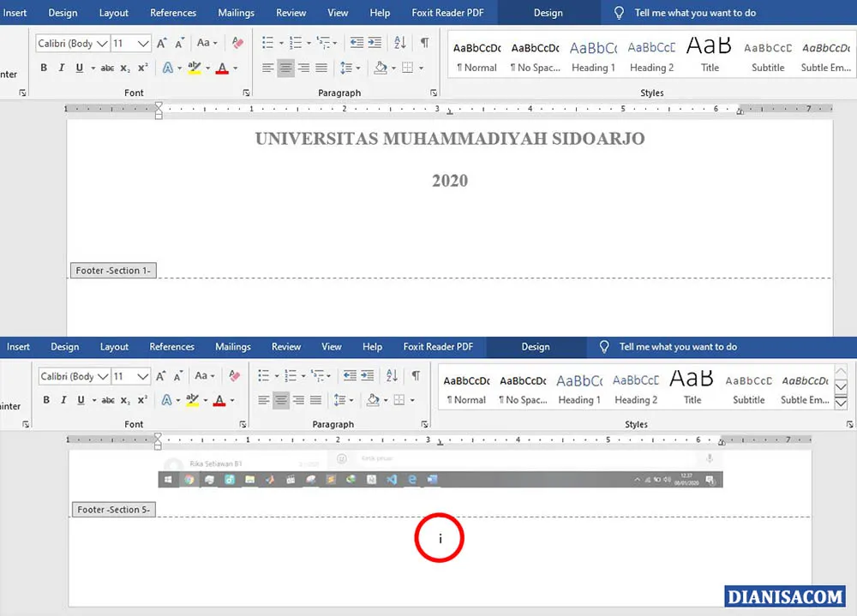The width and height of the screenshot is (857, 616).
Task: Open the Font dialog launcher
Action: pyautogui.click(x=246, y=92)
